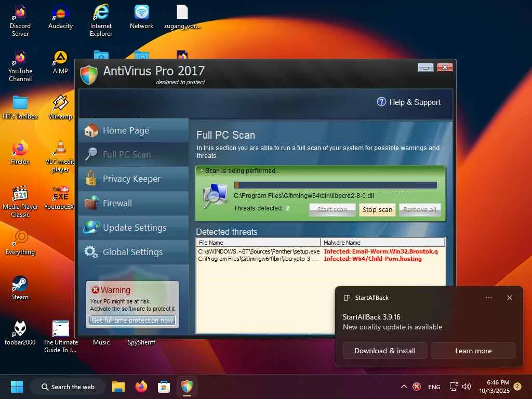Viewport: 532px width, 399px height.
Task: Open Media Player Classic shortcut
Action: pos(20,202)
